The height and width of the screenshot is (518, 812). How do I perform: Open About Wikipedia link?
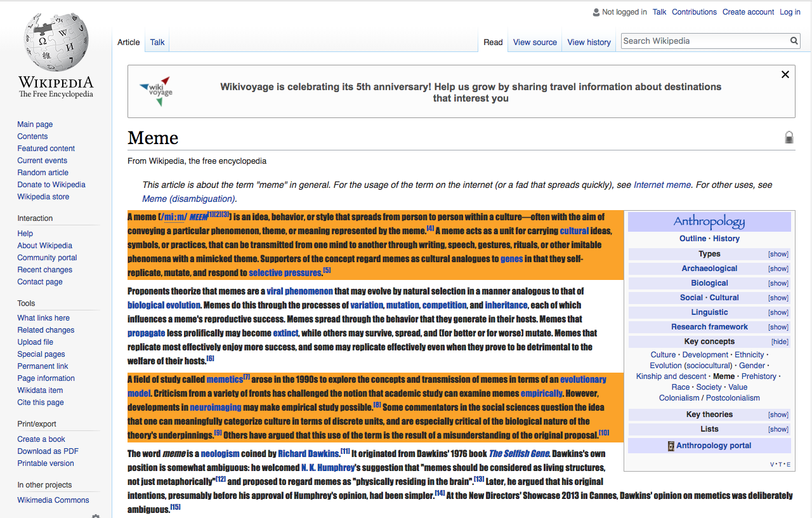(44, 246)
